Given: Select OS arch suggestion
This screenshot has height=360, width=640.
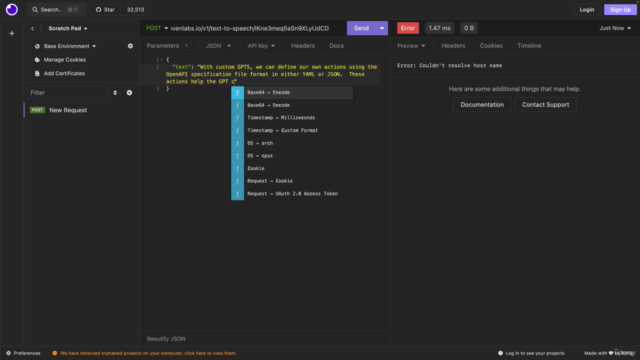Looking at the screenshot, I should coord(292,143).
